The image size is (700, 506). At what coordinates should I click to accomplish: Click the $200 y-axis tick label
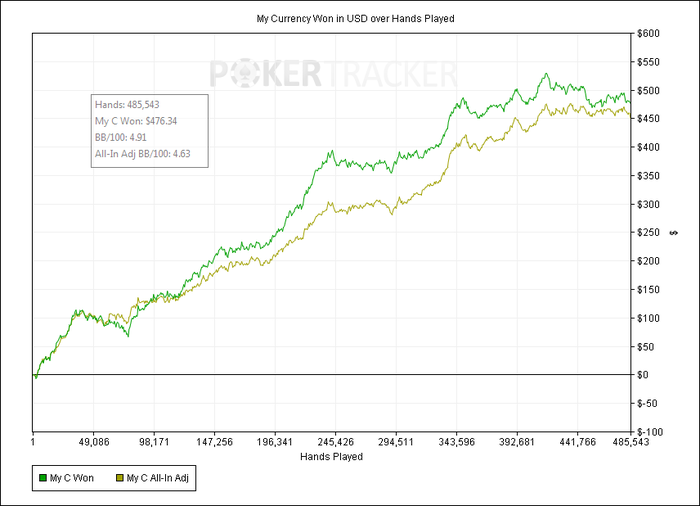(x=648, y=261)
